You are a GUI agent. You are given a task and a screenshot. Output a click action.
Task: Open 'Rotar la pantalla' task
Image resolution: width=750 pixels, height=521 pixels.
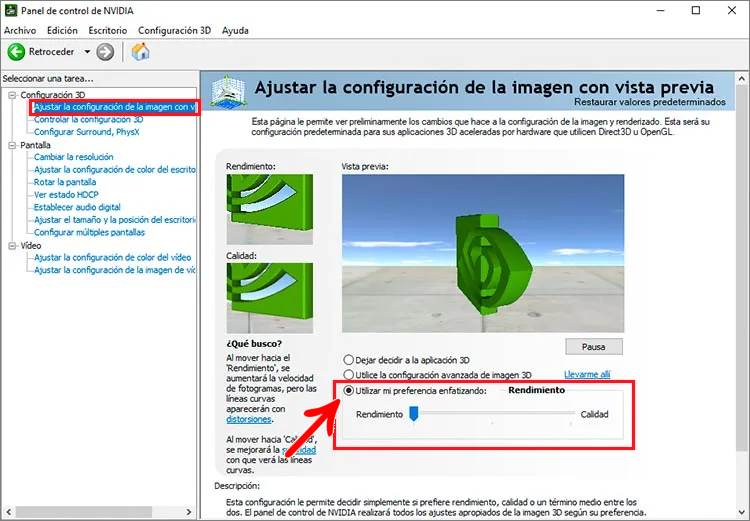[x=65, y=182]
